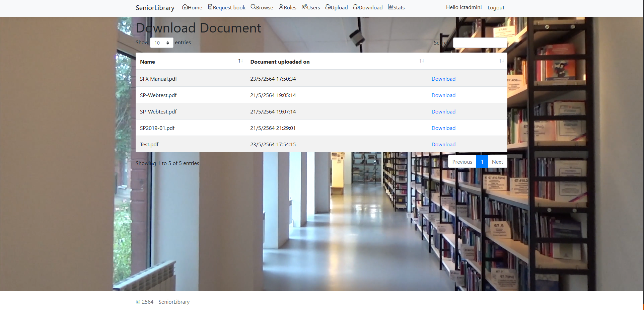644x310 pixels.
Task: Click the Previous pagination button
Action: (x=462, y=162)
